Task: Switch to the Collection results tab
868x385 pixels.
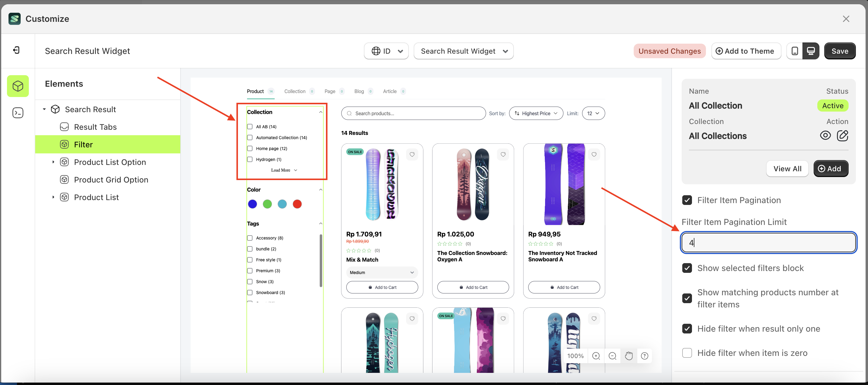Action: click(295, 91)
